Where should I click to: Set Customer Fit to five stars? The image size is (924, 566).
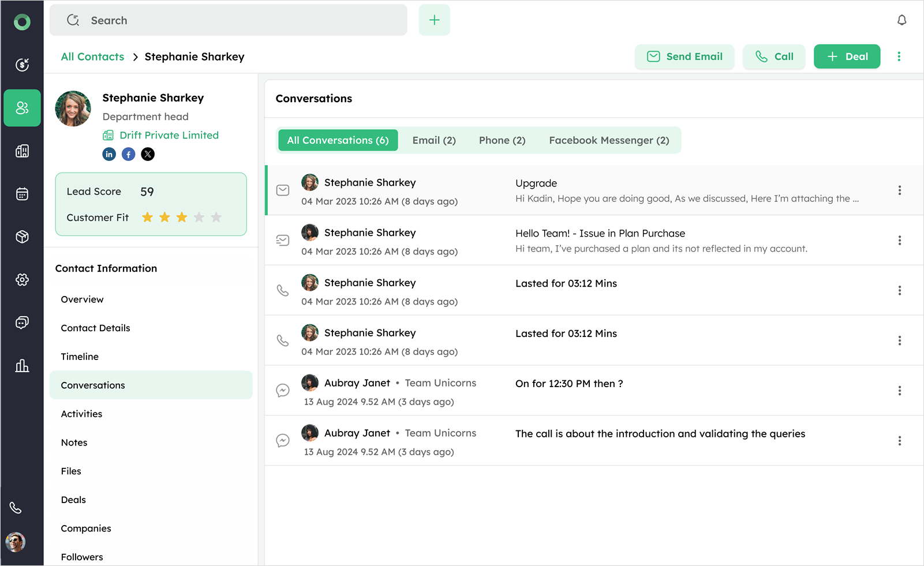(216, 218)
